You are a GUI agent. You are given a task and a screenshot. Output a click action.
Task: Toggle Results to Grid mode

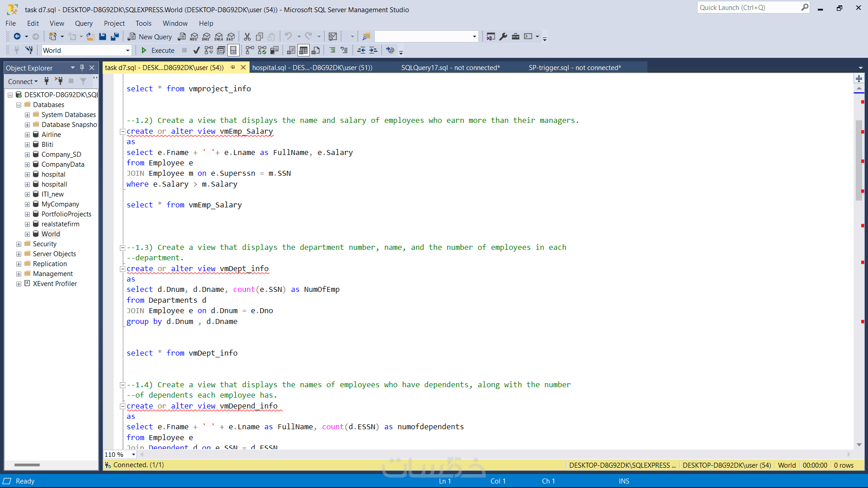(x=303, y=50)
